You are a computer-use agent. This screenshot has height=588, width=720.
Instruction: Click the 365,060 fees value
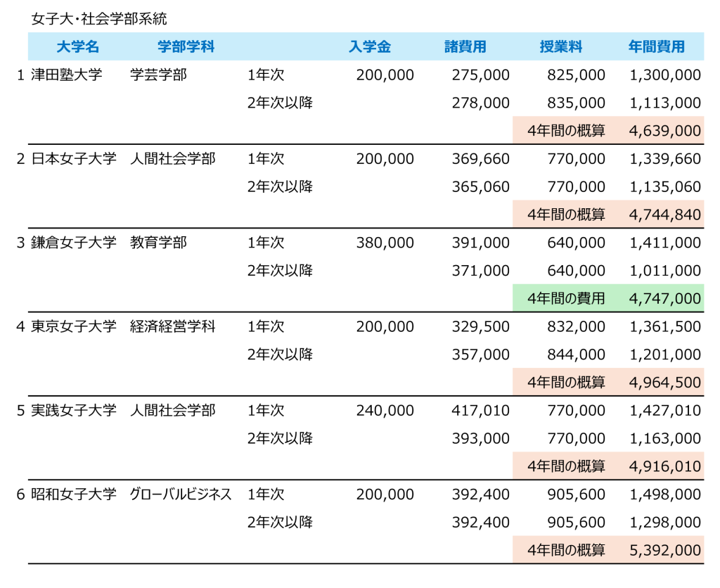coord(480,187)
